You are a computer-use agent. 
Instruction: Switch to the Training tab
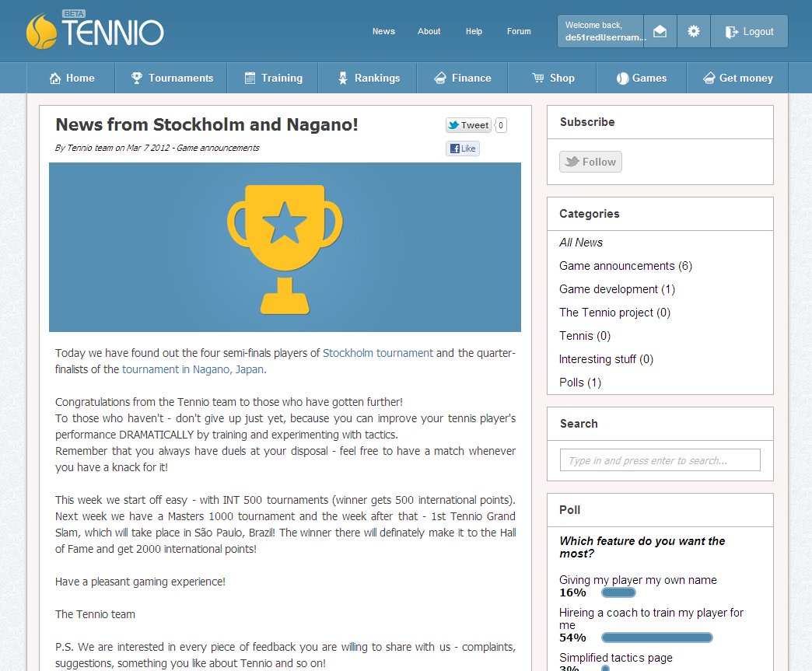click(x=272, y=79)
